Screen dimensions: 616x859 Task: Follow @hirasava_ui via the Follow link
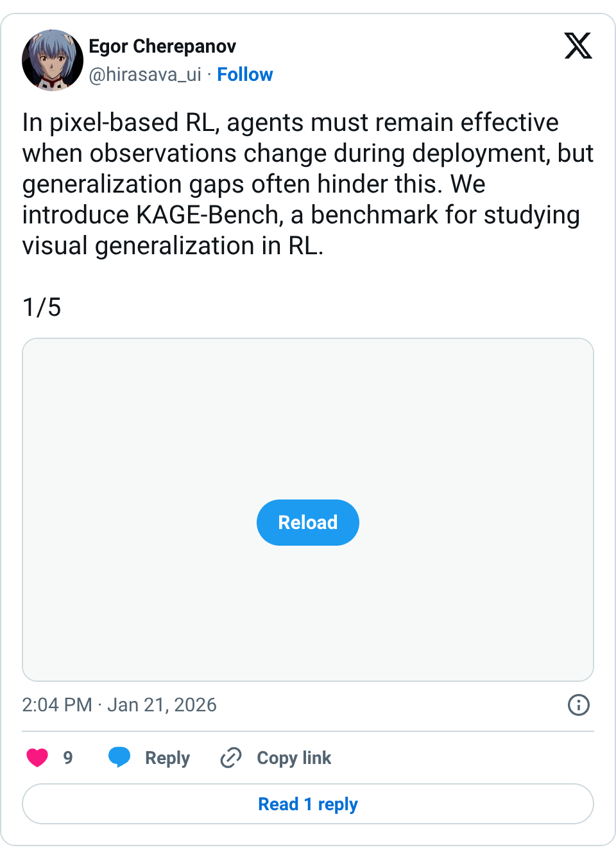point(245,74)
